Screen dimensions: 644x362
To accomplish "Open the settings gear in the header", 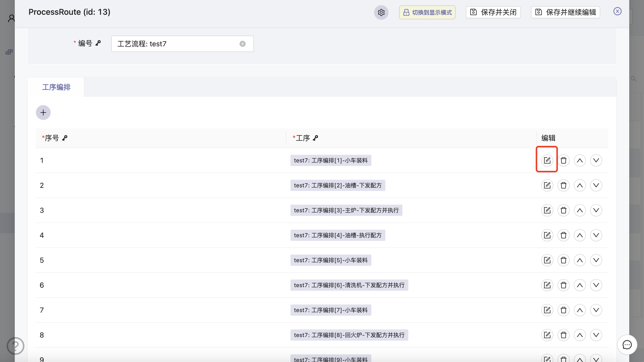I will pyautogui.click(x=381, y=12).
